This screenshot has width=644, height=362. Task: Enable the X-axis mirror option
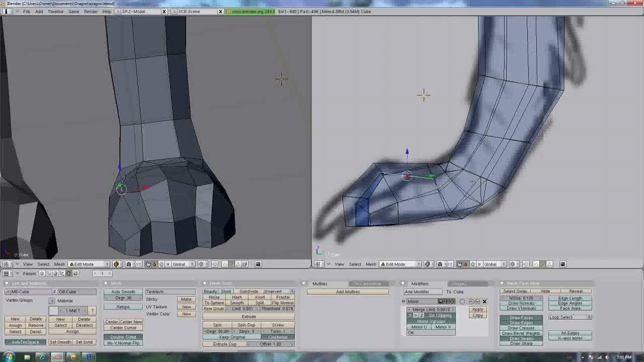pyautogui.click(x=570, y=338)
